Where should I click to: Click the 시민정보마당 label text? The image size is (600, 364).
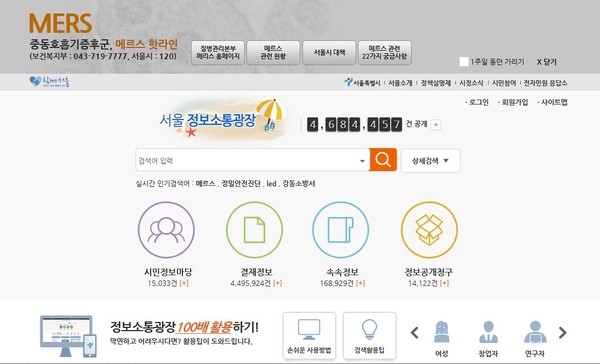[x=168, y=272]
